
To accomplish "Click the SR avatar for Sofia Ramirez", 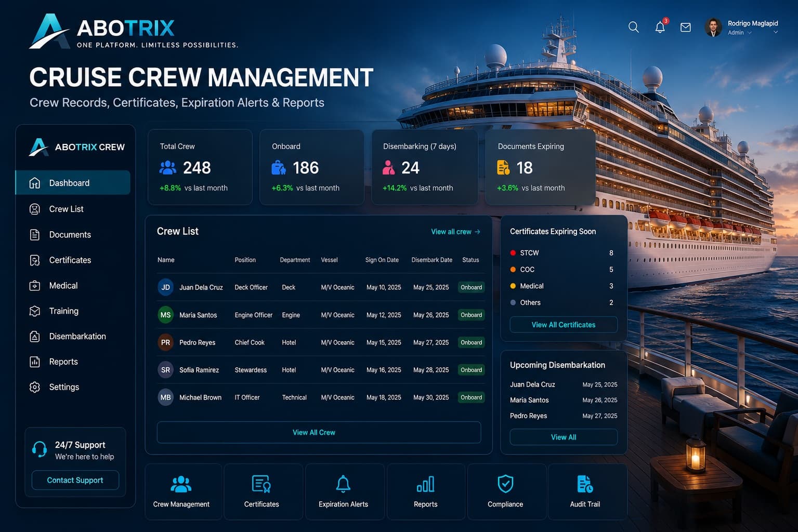I will point(165,370).
